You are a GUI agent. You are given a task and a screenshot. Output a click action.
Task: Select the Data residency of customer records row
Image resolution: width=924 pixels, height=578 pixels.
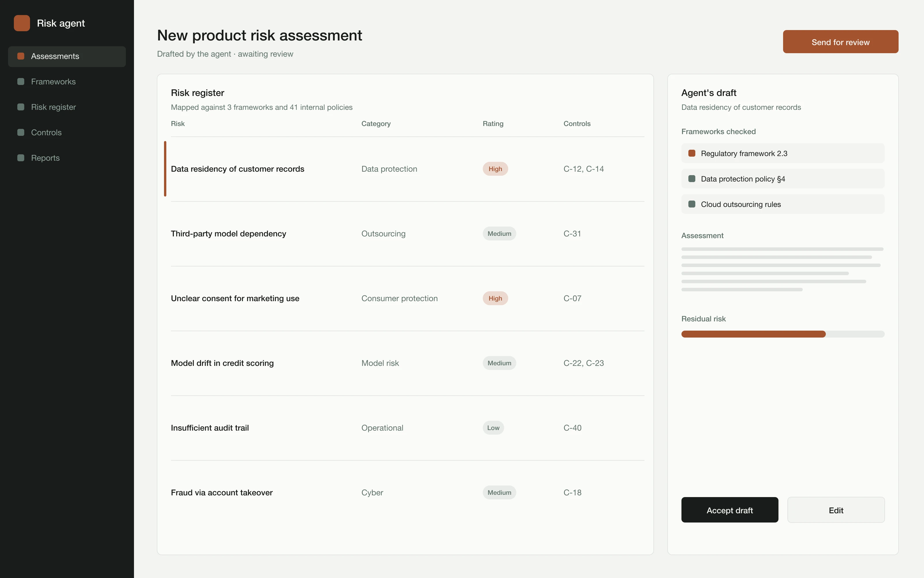[x=407, y=169]
